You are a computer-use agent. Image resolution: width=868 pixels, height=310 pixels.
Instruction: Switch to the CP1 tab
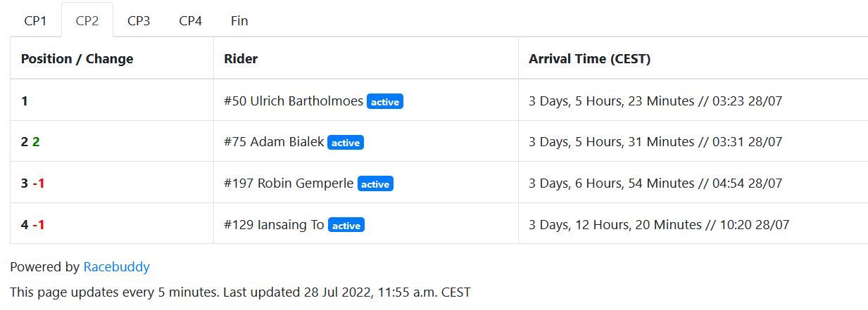pos(35,20)
